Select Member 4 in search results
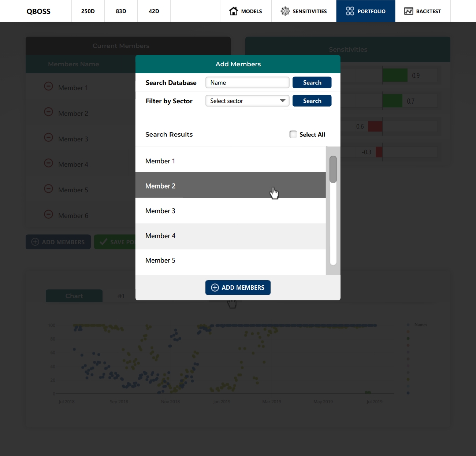 click(231, 236)
